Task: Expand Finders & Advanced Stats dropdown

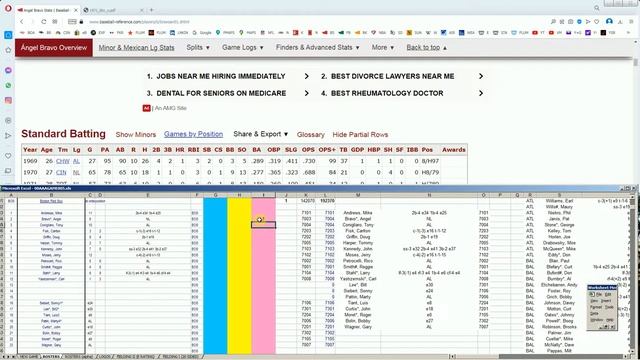Action: coord(318,47)
